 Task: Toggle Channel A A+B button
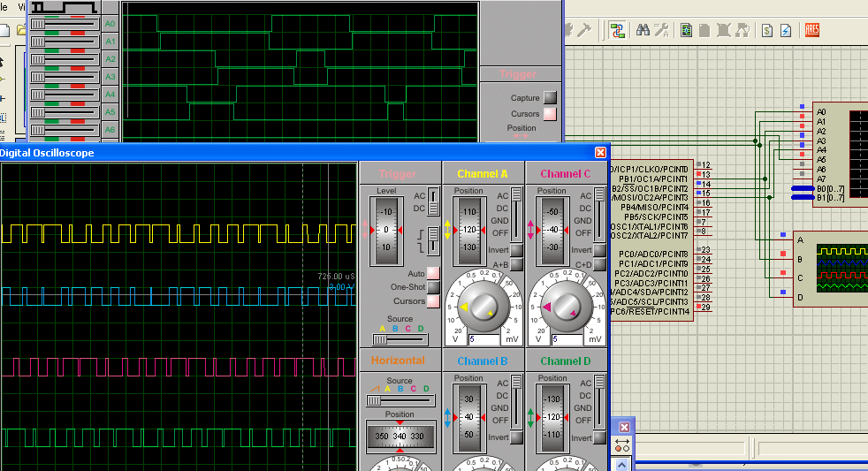(x=516, y=264)
